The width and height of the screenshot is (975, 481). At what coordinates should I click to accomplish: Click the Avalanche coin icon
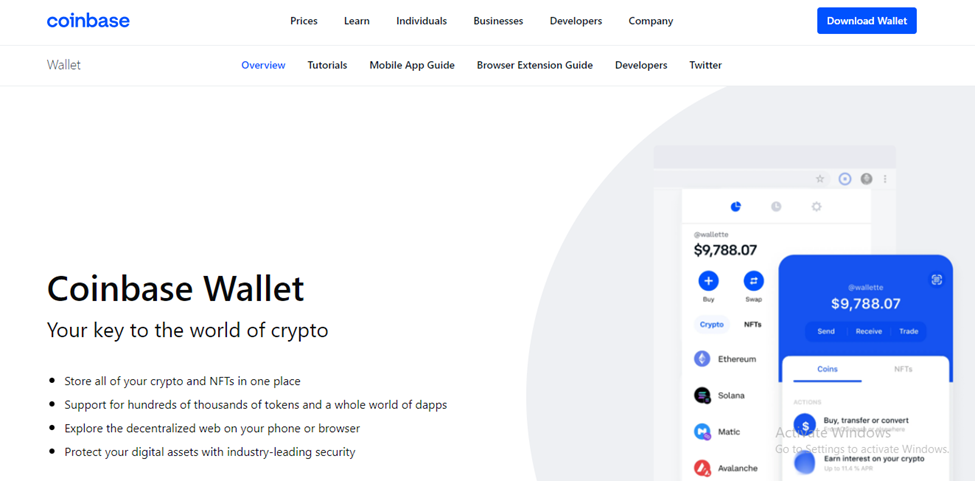coord(702,468)
